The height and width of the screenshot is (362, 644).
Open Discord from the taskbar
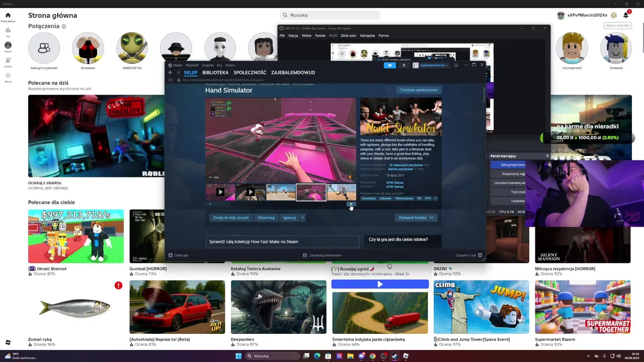361,356
